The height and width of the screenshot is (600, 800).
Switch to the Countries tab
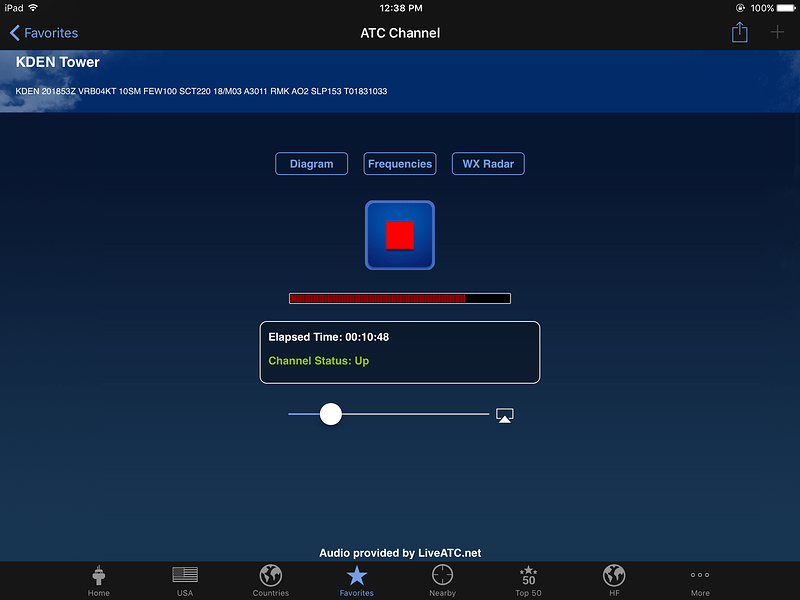coord(270,581)
